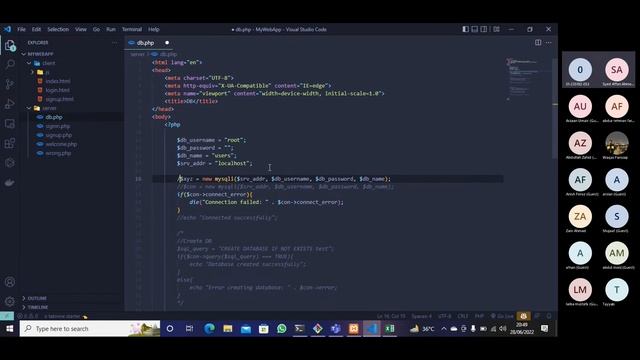
Task: Open signin.php in the explorer
Action: pos(58,126)
